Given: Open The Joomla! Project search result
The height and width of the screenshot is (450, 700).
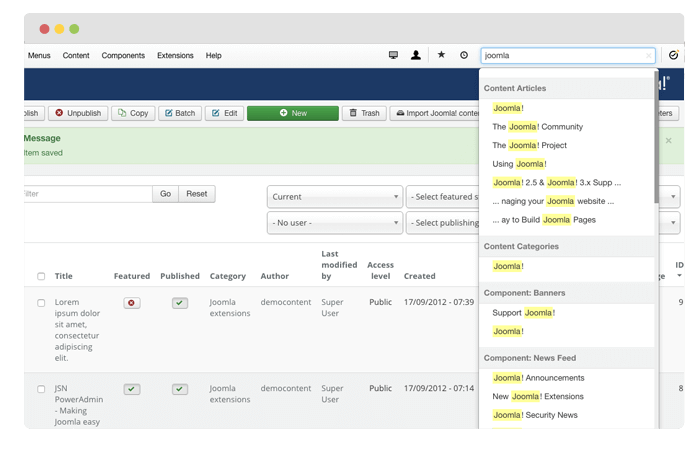Looking at the screenshot, I should (529, 145).
